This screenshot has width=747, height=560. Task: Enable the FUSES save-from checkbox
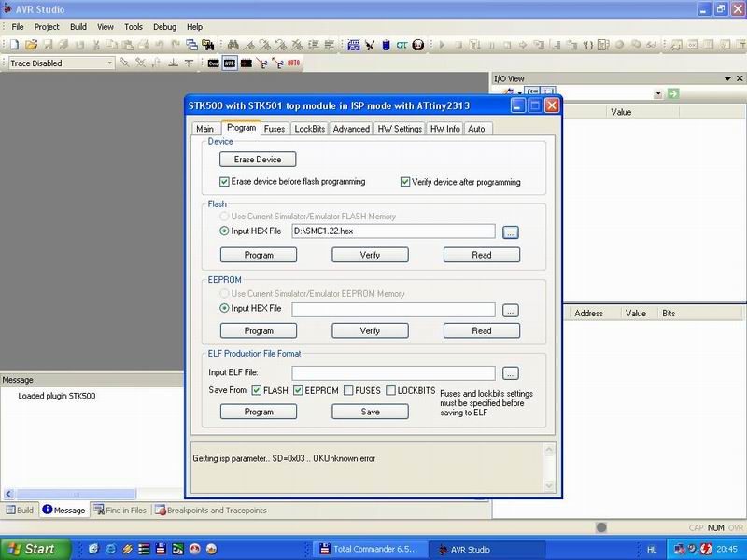pos(348,390)
